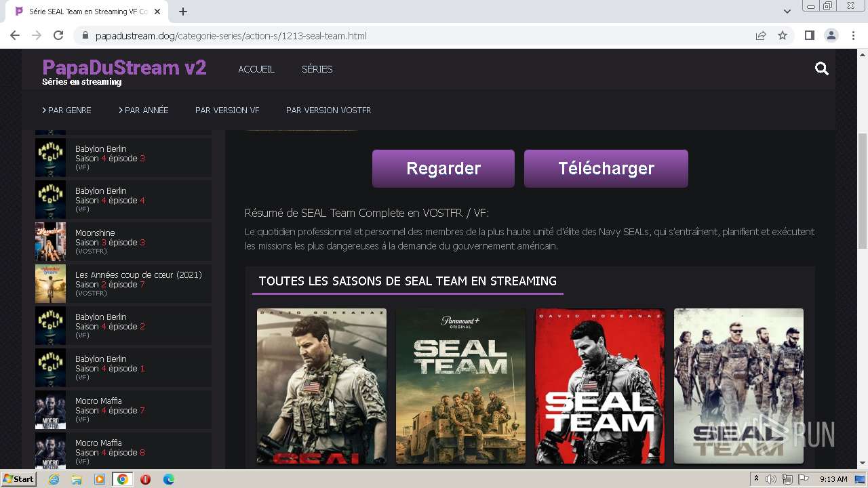Close the Série SEAL Team tab
Image resolution: width=868 pixels, height=488 pixels.
click(x=157, y=12)
